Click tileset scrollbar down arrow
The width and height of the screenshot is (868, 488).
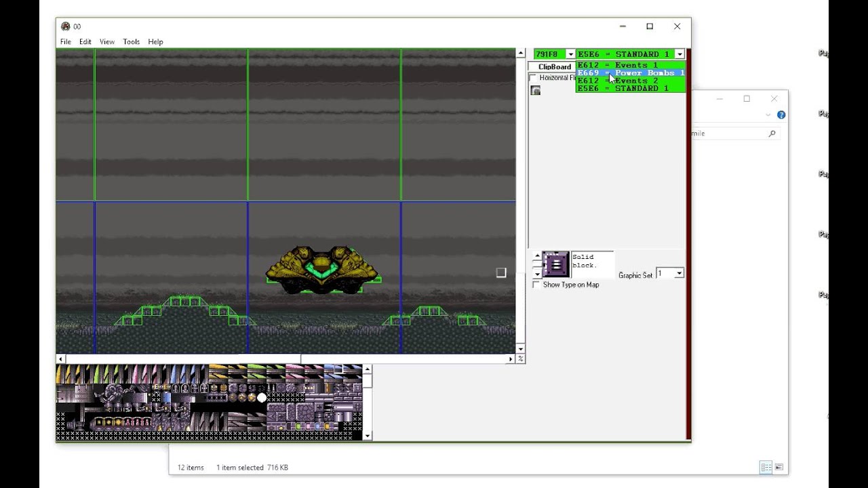[368, 436]
